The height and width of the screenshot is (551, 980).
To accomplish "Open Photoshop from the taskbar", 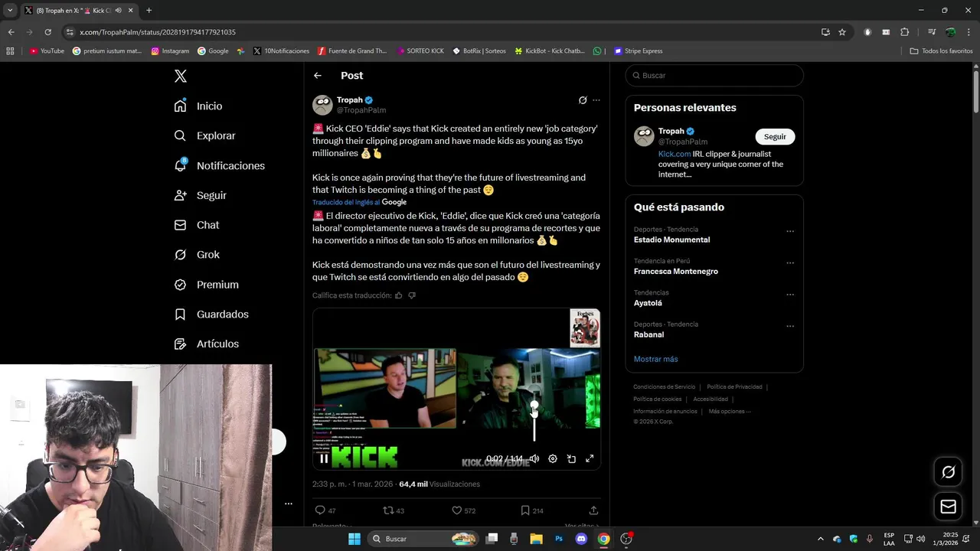I will [x=559, y=539].
